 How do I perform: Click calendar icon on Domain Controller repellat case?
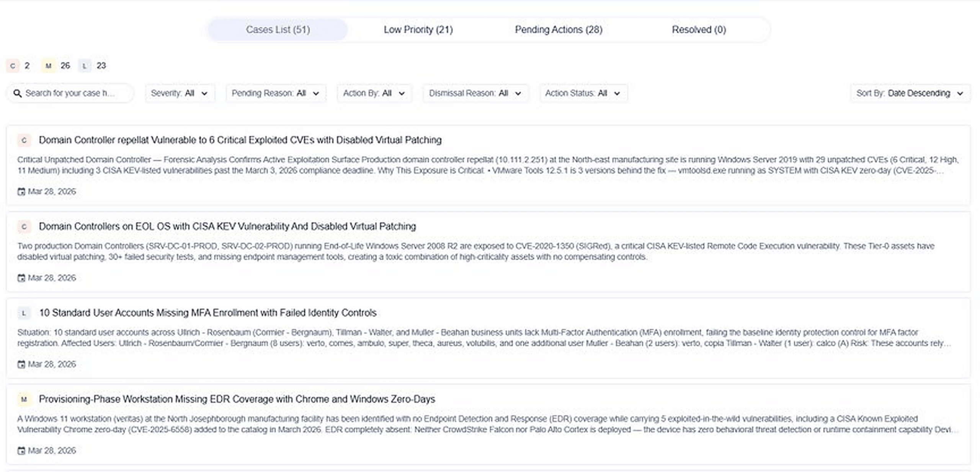point(21,192)
